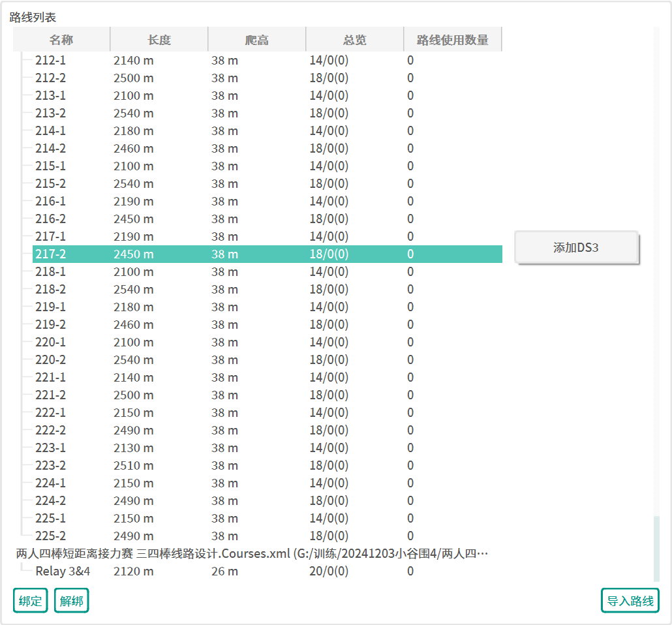The height and width of the screenshot is (625, 672).
Task: Select route 218-1 row
Action: 51,272
